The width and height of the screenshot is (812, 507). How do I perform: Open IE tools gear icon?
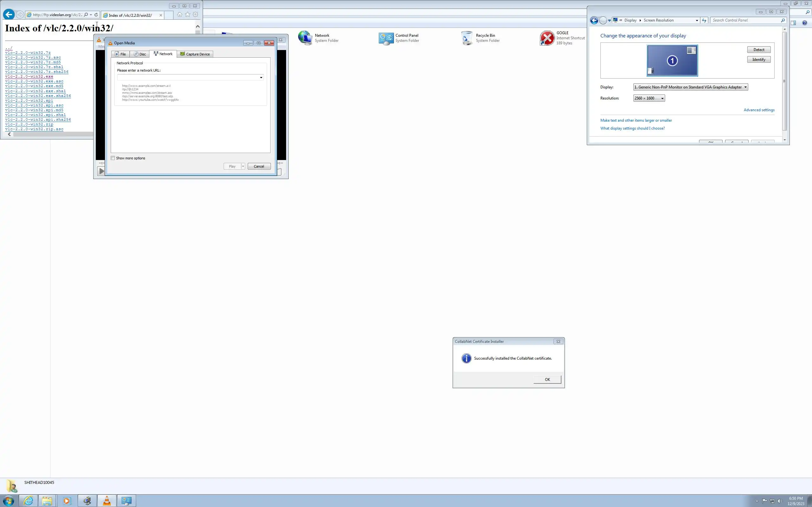(196, 15)
